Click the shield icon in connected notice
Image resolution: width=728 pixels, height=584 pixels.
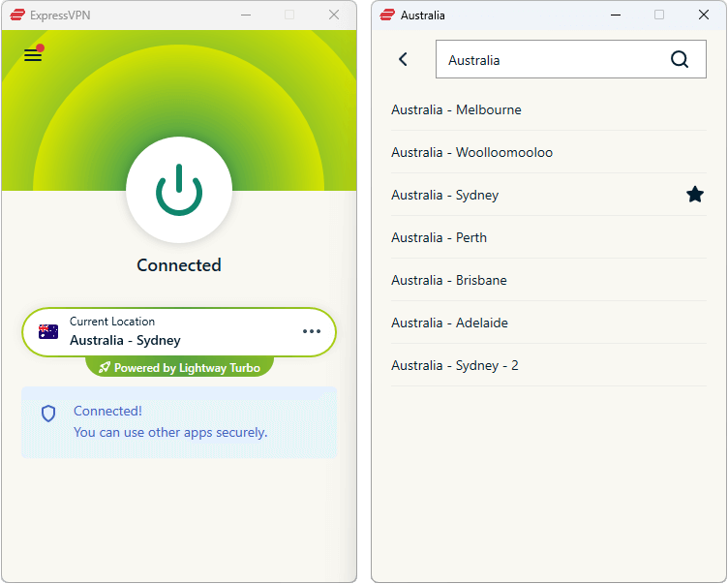tap(48, 413)
